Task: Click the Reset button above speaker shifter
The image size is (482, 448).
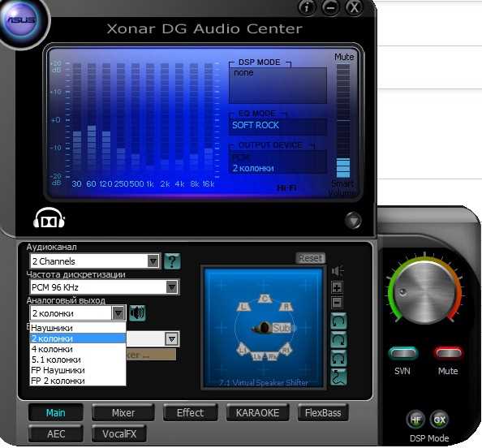Action: (311, 258)
